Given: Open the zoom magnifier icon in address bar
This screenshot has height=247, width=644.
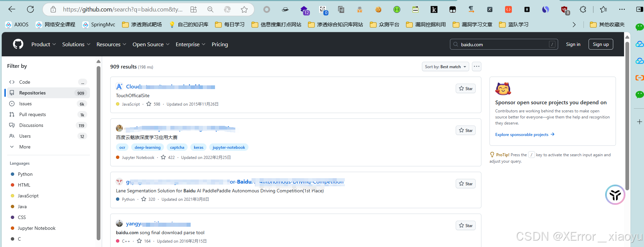Looking at the screenshot, I should coord(210,9).
